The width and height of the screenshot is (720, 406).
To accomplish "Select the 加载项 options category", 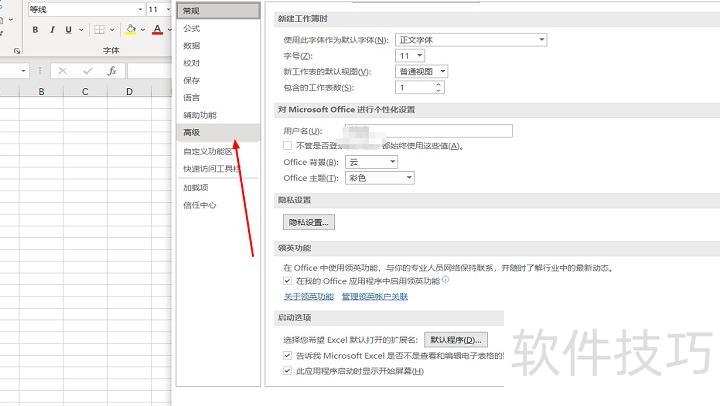I will click(218, 187).
